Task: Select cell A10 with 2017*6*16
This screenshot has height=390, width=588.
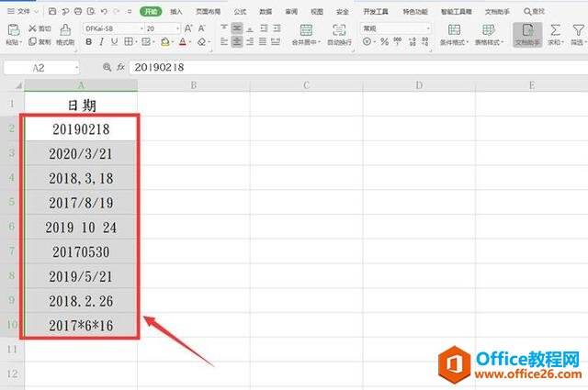Action: (x=81, y=325)
